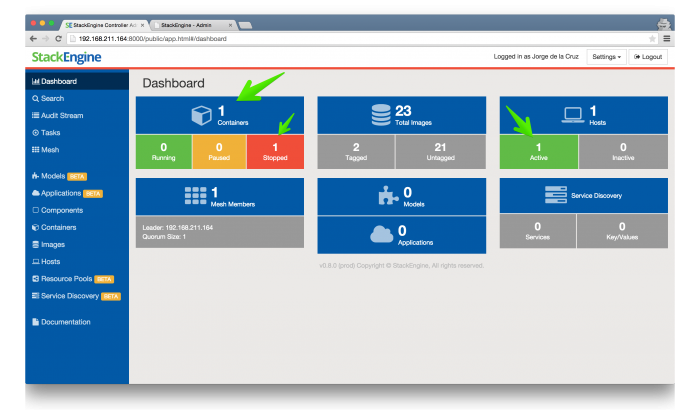Click the Containers cube icon on dashboard
This screenshot has width=700, height=420.
pyautogui.click(x=201, y=115)
